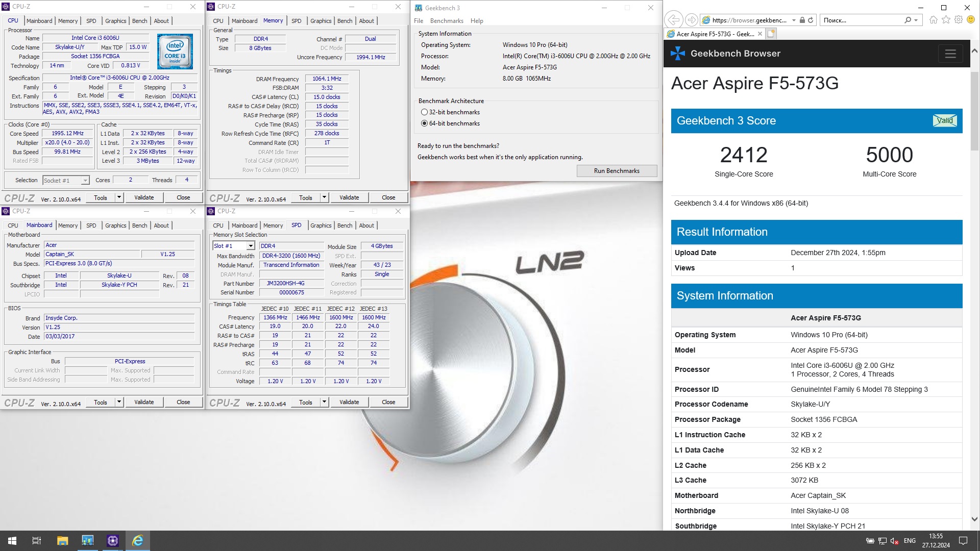Click the title icon of CPU-Z Mainboard window
The image size is (980, 551).
(x=6, y=211)
